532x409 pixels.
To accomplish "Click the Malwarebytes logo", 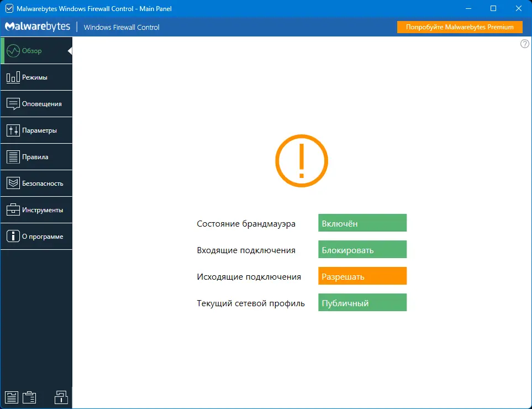I will pyautogui.click(x=38, y=27).
